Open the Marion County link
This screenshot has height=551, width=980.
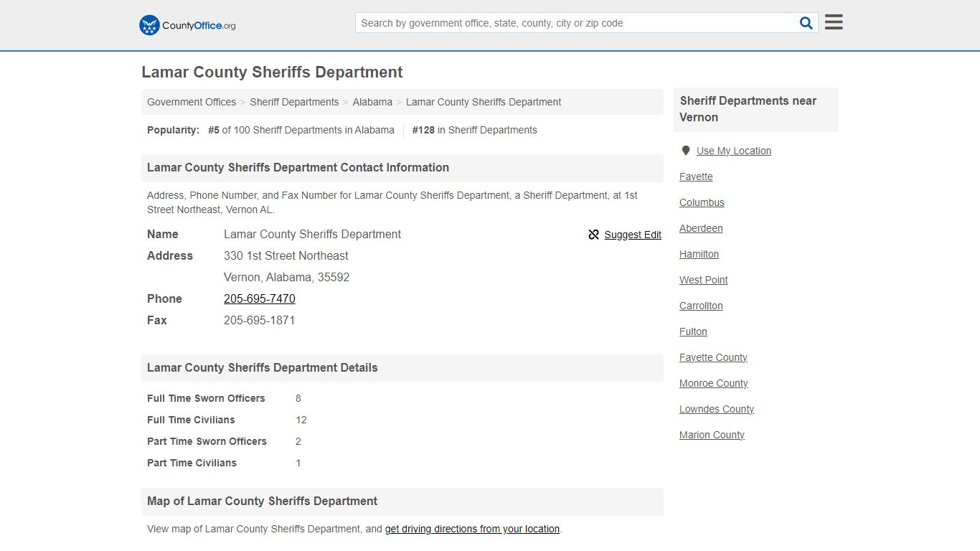pyautogui.click(x=712, y=435)
